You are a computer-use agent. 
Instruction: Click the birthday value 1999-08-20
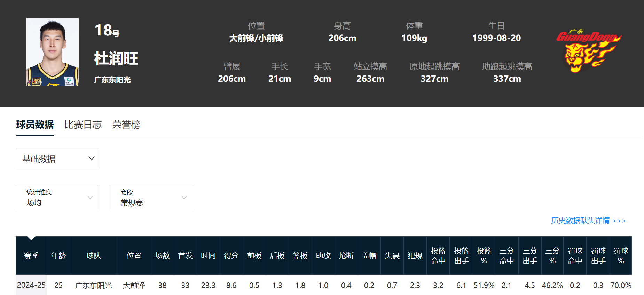click(496, 38)
